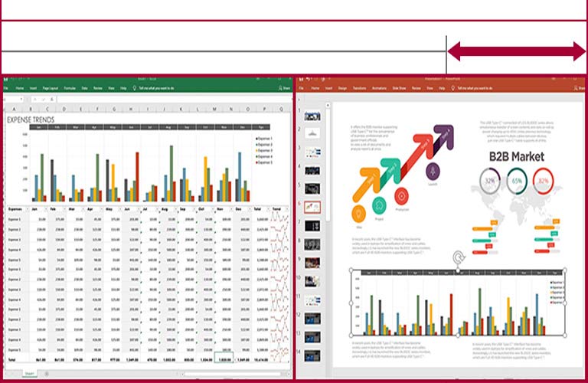The height and width of the screenshot is (383, 588).
Task: Click the red double-headed arrow graphic
Action: (x=516, y=52)
